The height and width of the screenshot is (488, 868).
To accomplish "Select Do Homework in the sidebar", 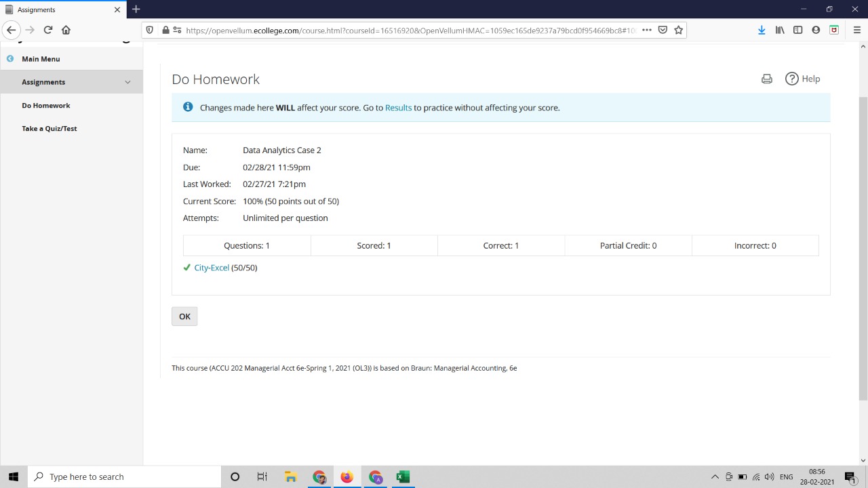I will 45,106.
